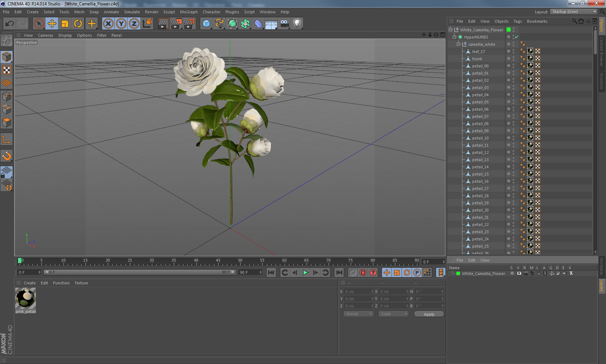Activate the Rotate tool in top toolbar
The image size is (606, 364).
click(x=78, y=24)
